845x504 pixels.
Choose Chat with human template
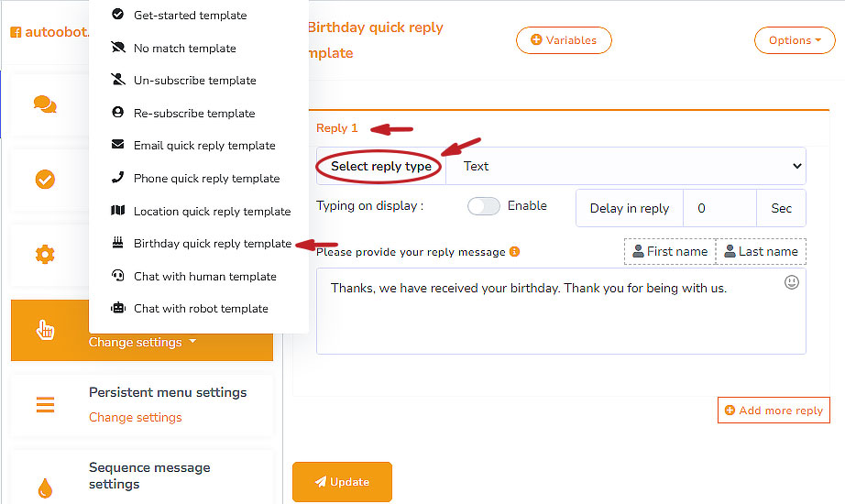[204, 277]
